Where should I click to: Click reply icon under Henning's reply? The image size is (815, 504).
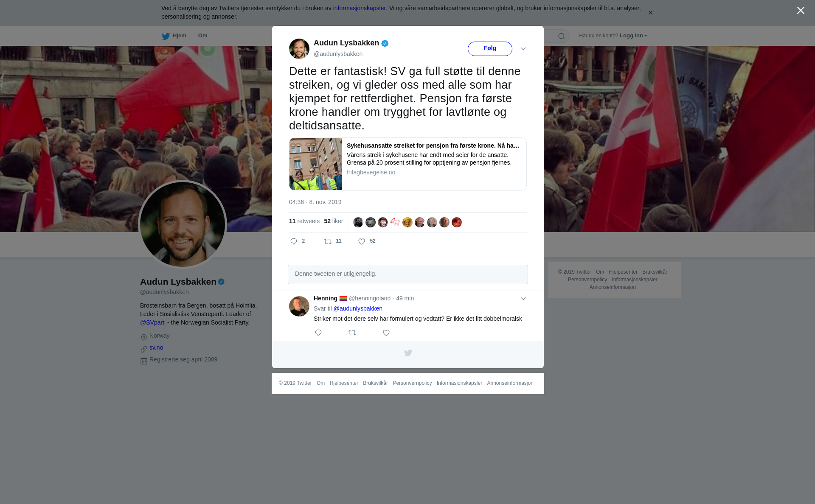click(x=318, y=333)
